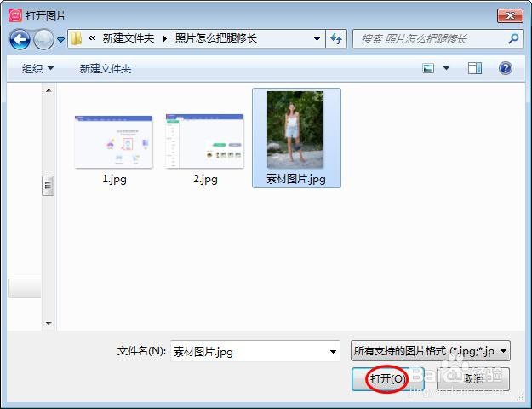Image resolution: width=532 pixels, height=409 pixels.
Task: Click the 打开(O) button
Action: point(388,379)
